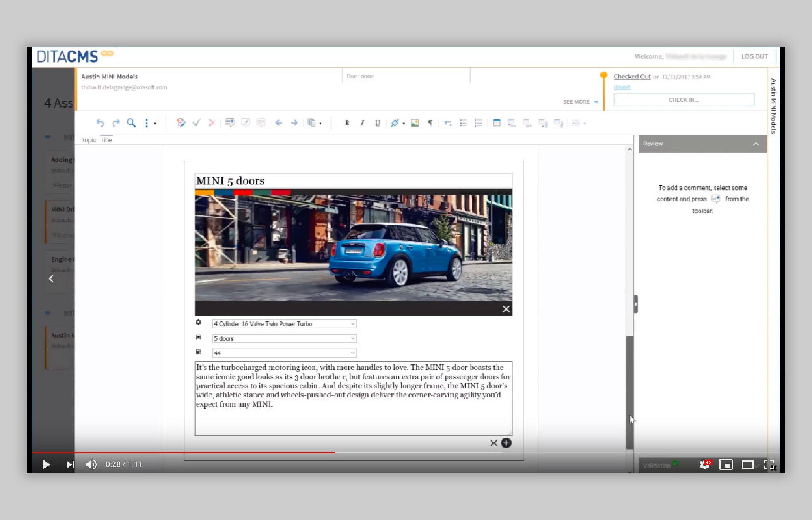Screen dimensions: 812x520
Task: Redo the last undone edit
Action: (x=116, y=123)
